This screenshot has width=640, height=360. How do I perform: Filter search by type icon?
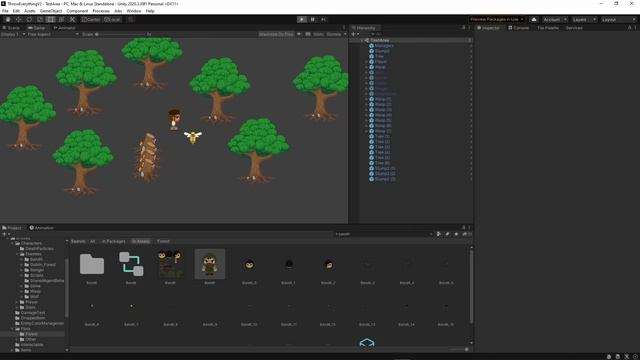[x=439, y=234]
